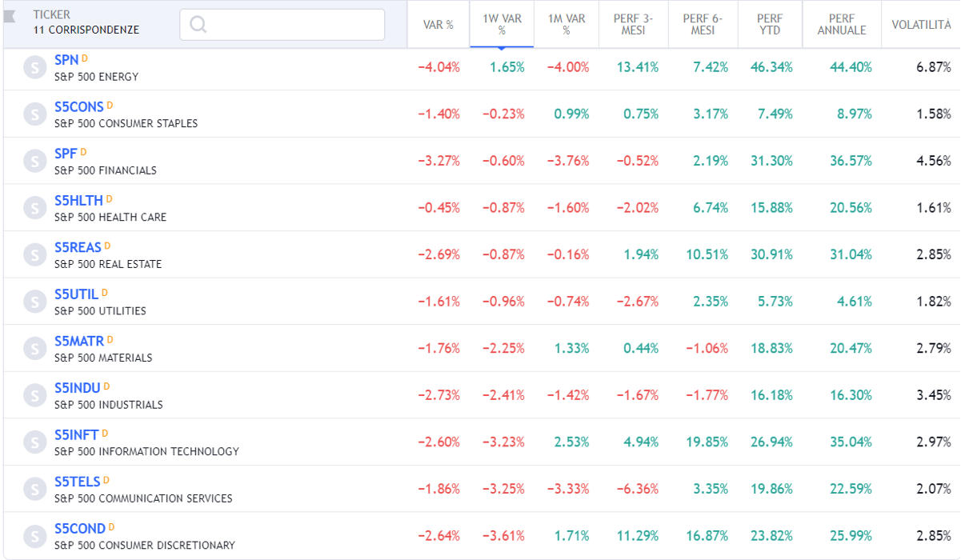965x560 pixels.
Task: Click the S logo icon beside SPF
Action: [34, 162]
